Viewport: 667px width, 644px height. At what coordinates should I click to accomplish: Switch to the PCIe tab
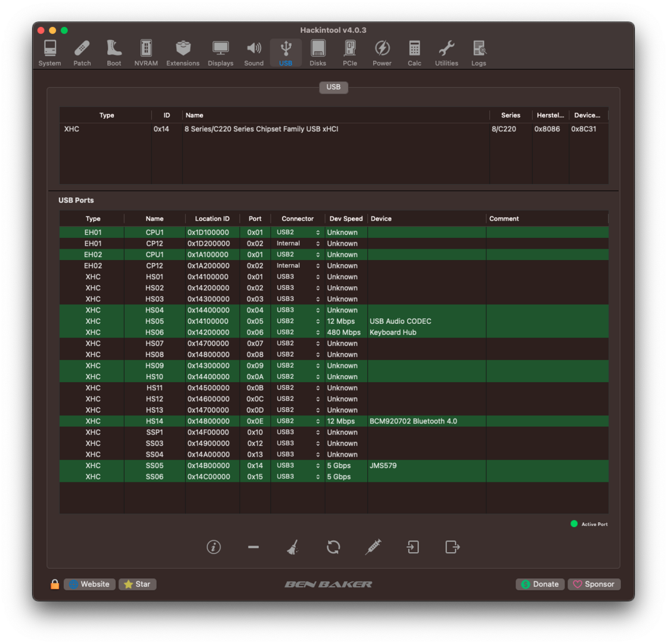click(350, 53)
